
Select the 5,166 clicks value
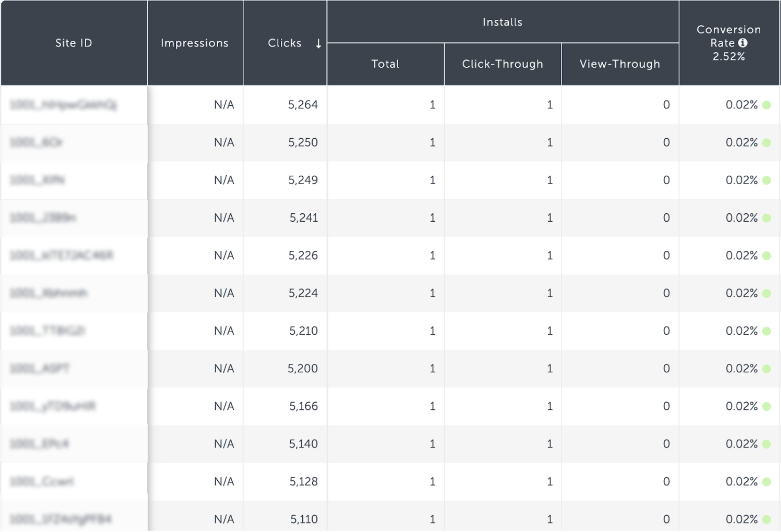pos(304,406)
